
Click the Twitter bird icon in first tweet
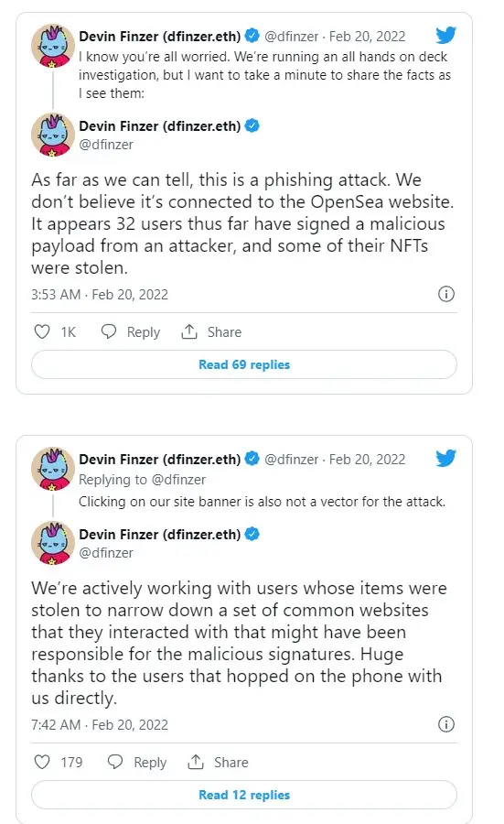point(445,35)
